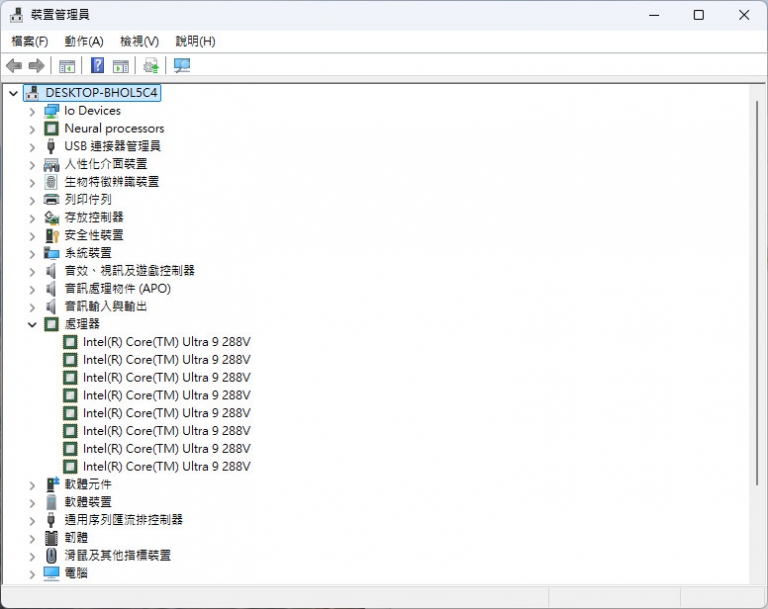The image size is (768, 609).
Task: Click the 存放控制器 icon
Action: click(51, 218)
